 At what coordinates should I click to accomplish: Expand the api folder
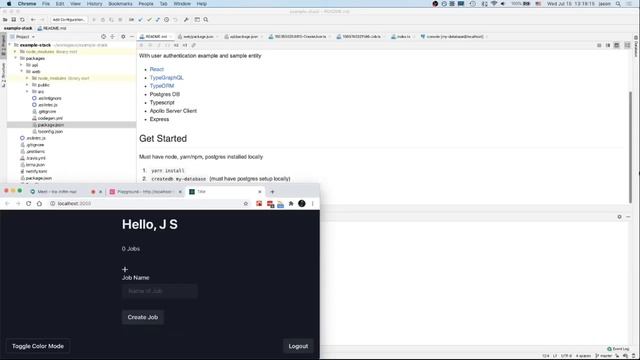click(21, 65)
